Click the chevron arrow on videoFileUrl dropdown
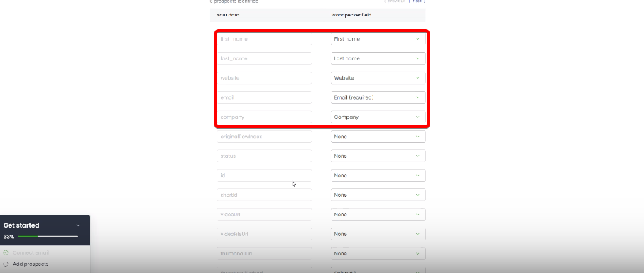This screenshot has height=273, width=644. (x=417, y=234)
